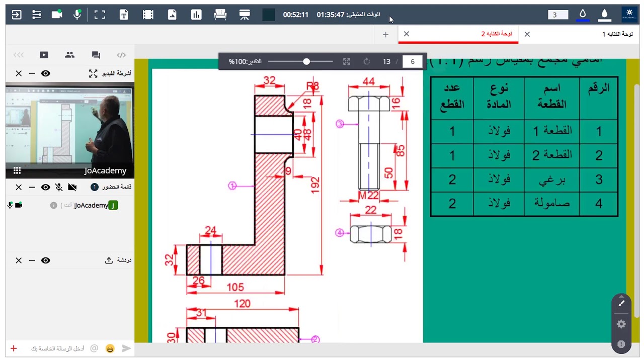Click the number 3 box in top bar
Screen dimensions: 644x362
(x=558, y=15)
